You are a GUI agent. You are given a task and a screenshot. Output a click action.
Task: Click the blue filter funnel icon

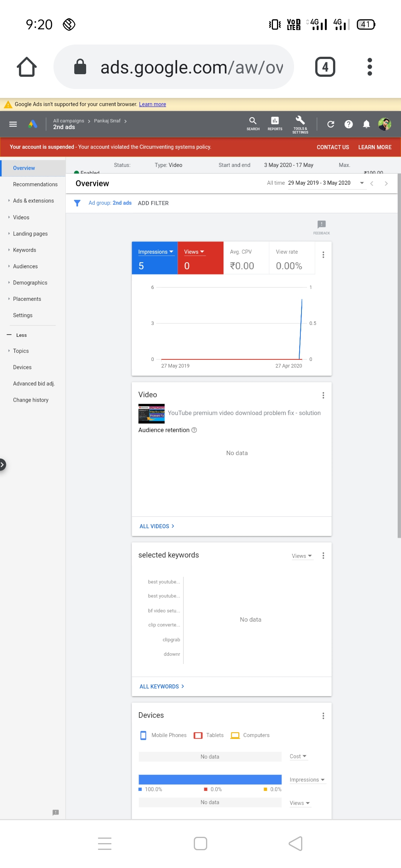(x=77, y=203)
